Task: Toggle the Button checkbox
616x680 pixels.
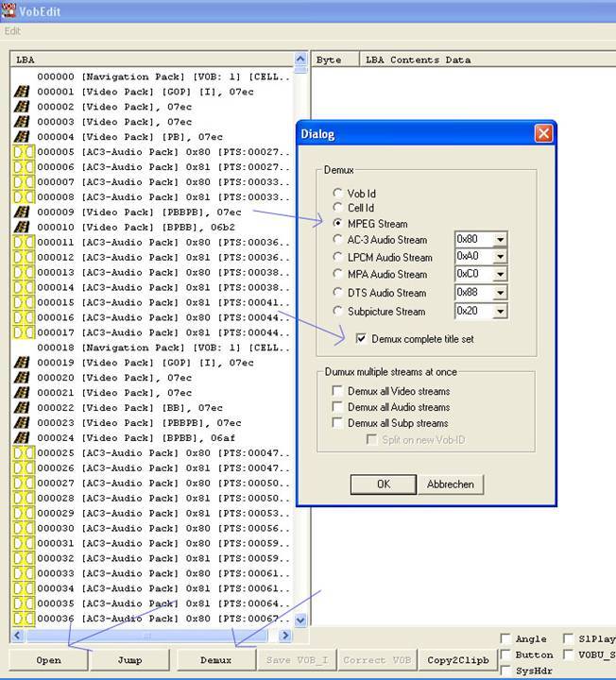Action: [505, 654]
